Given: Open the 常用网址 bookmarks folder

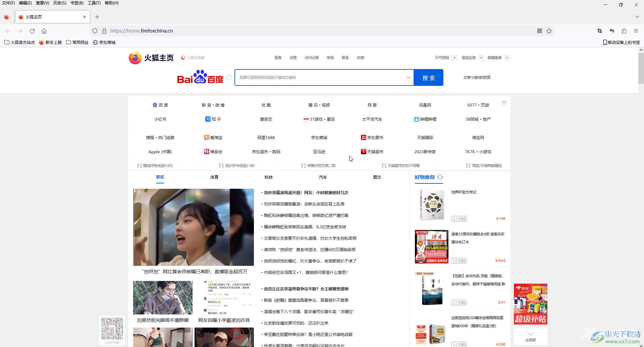Looking at the screenshot, I should [77, 42].
